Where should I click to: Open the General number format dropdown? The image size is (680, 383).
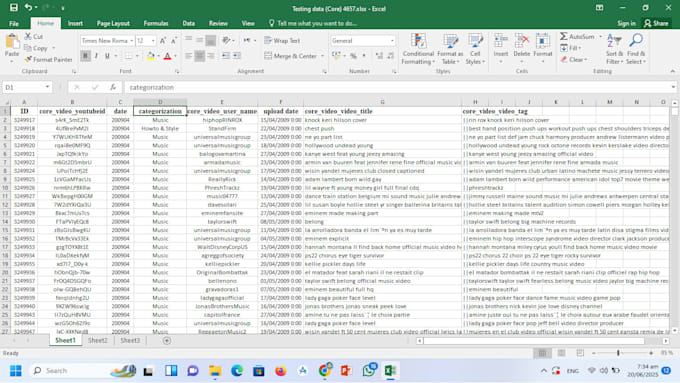(x=392, y=41)
